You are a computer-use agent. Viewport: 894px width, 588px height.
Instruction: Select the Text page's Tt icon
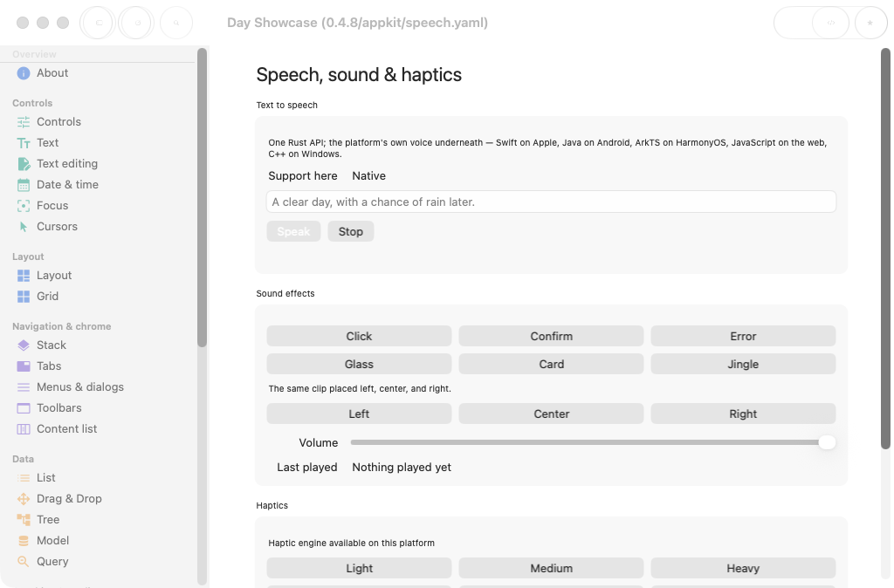(24, 143)
